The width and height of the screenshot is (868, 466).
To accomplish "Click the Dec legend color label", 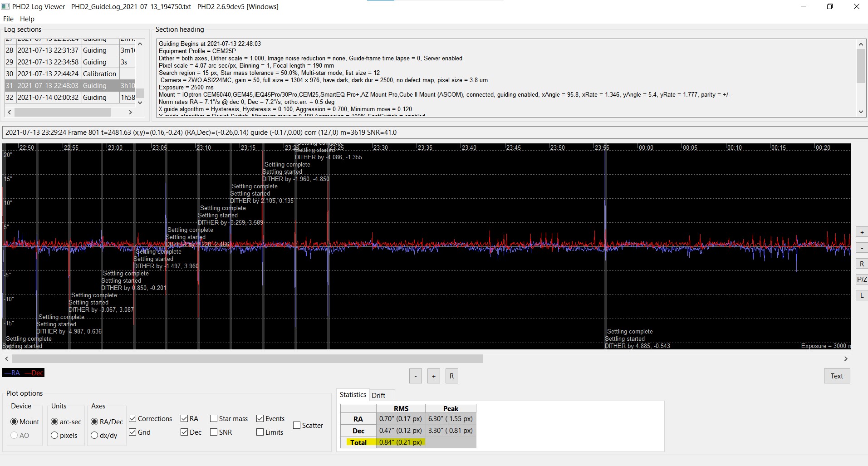I will (x=34, y=373).
